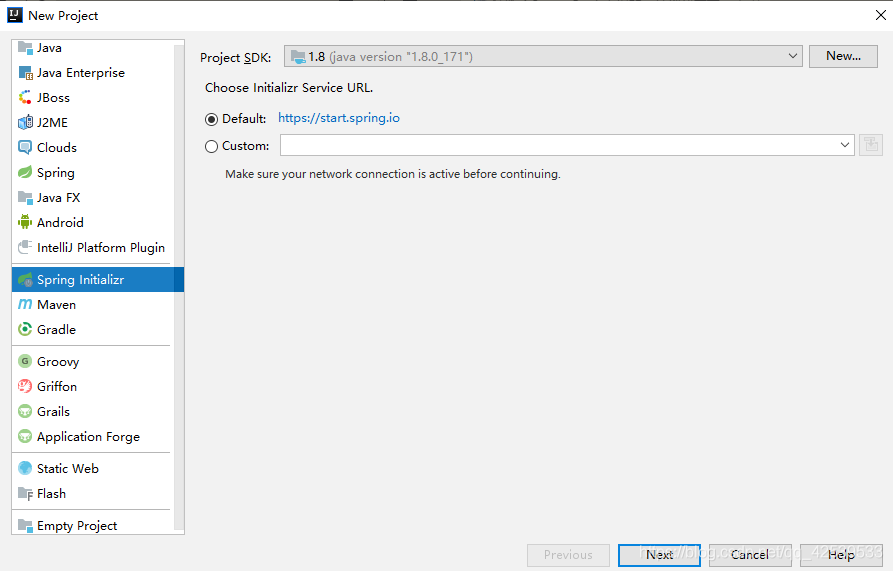The width and height of the screenshot is (893, 571).
Task: Click the 'Flash' list entry
Action: point(92,494)
